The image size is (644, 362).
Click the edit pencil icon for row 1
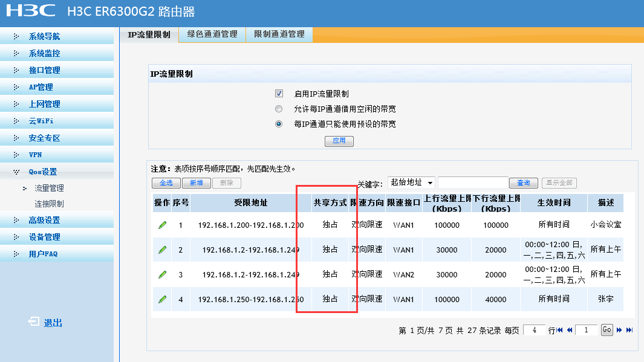[162, 225]
